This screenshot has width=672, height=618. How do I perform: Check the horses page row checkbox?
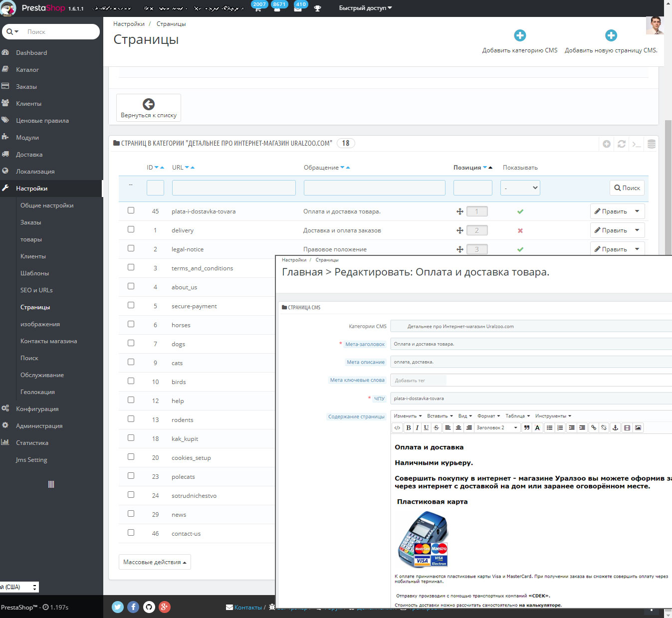tap(131, 324)
